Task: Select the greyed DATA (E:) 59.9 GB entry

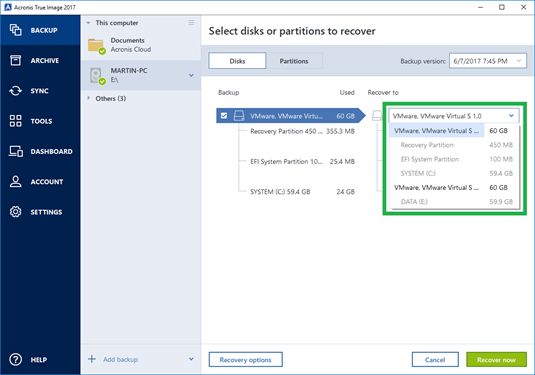Action: (454, 202)
